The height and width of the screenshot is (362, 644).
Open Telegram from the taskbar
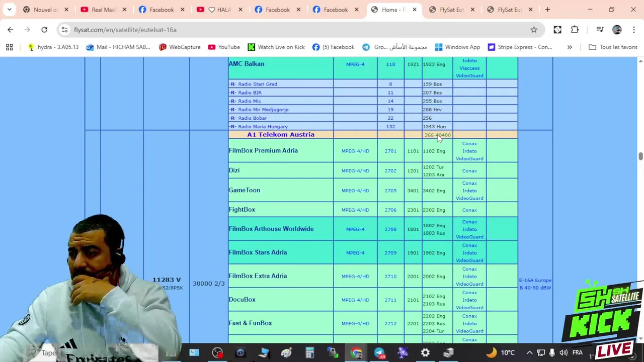coord(379,352)
